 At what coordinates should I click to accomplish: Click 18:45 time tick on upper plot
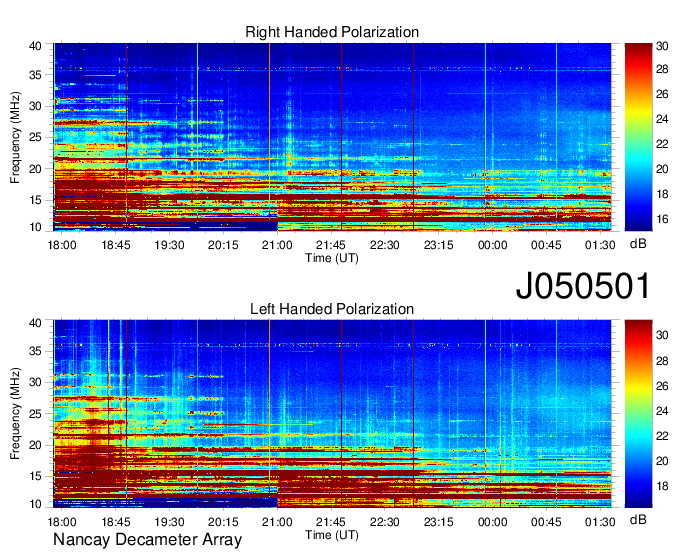[x=116, y=245]
